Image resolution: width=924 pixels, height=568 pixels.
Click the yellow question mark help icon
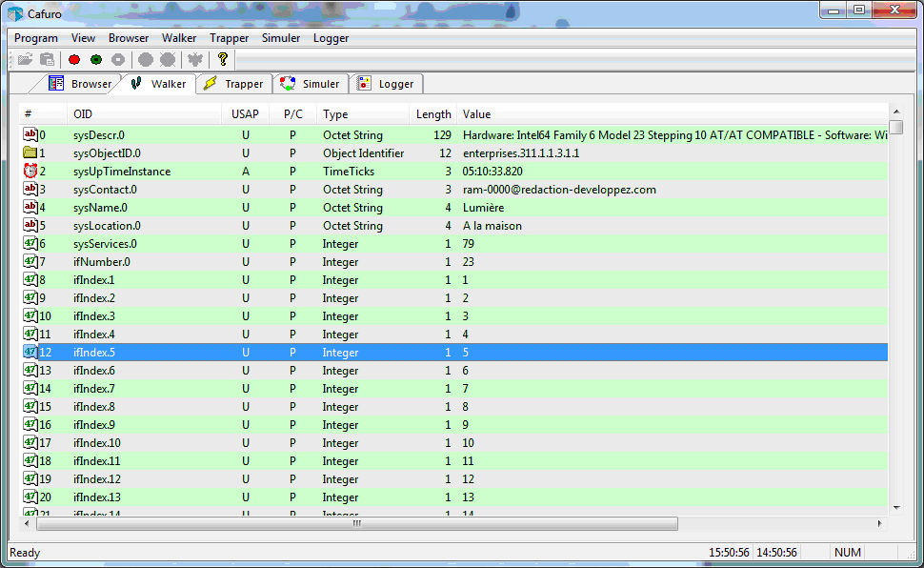[223, 59]
